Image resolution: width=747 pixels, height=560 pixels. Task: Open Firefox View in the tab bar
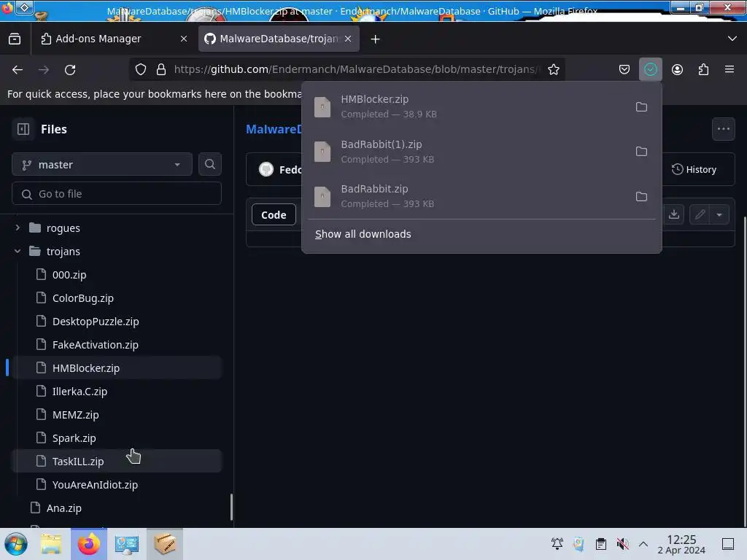(15, 39)
